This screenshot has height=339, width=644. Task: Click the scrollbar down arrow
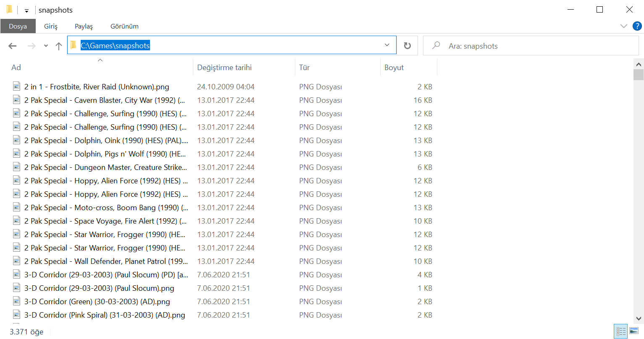coord(639,319)
